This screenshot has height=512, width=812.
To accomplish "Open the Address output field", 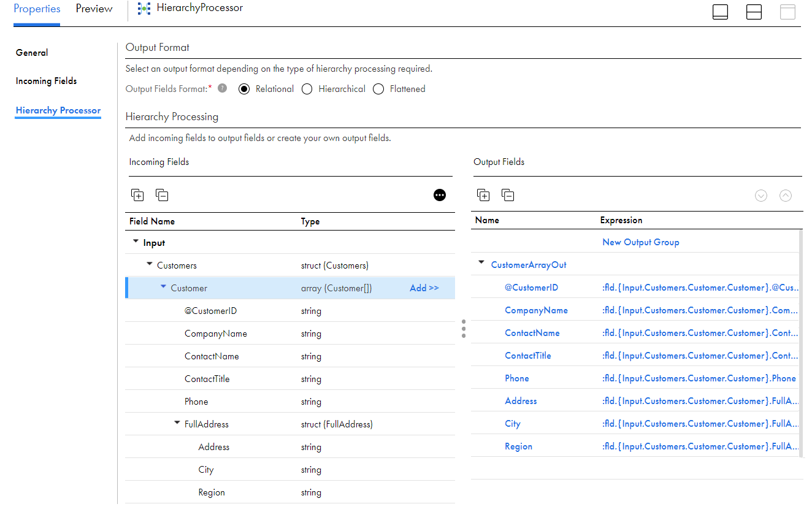I will click(521, 401).
